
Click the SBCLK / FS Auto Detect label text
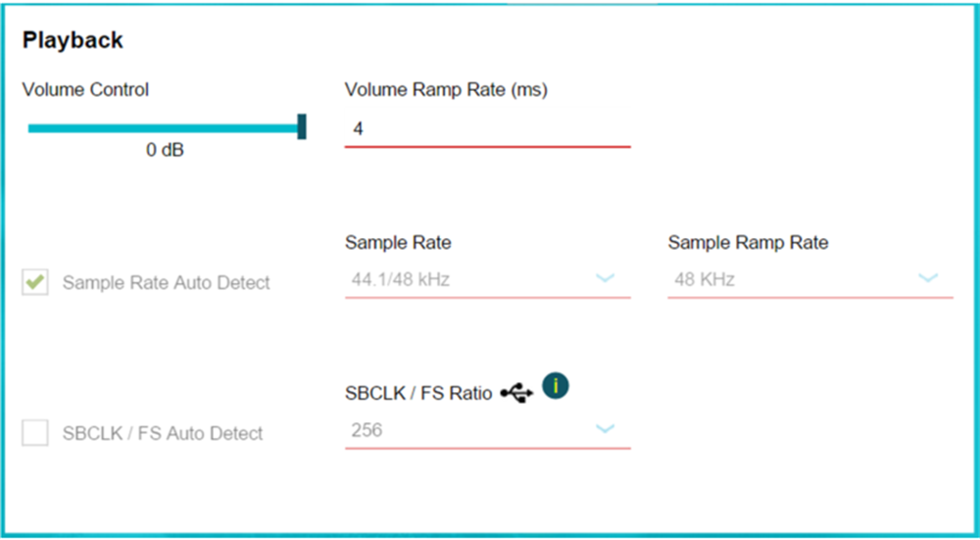click(163, 432)
